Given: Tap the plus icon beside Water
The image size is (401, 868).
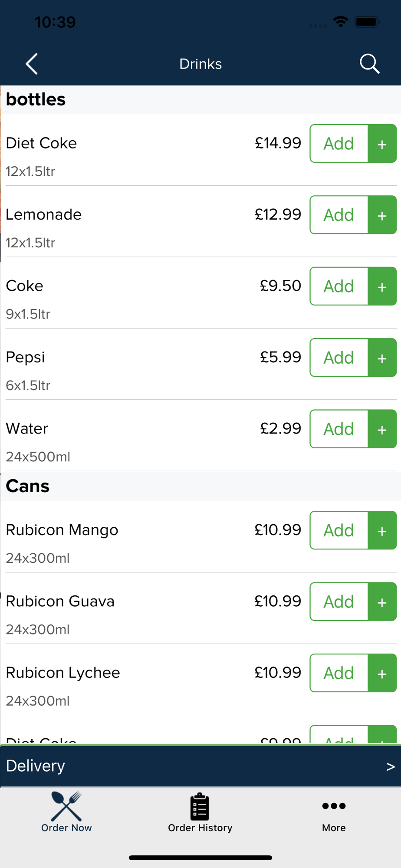Looking at the screenshot, I should (x=382, y=429).
